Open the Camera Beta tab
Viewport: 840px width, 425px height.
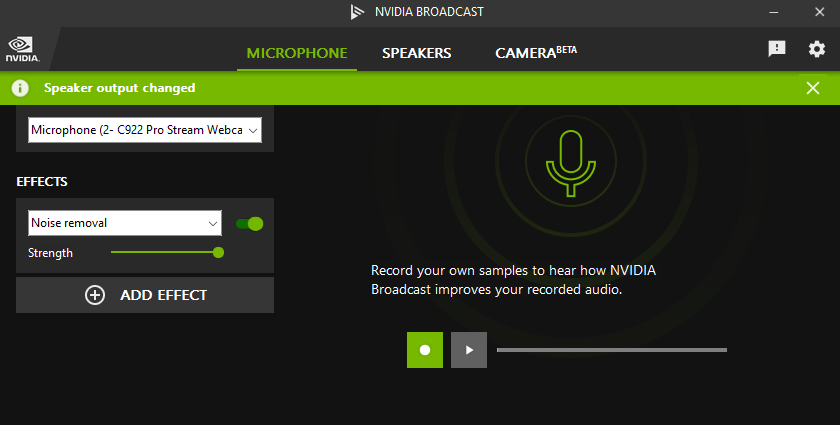536,53
